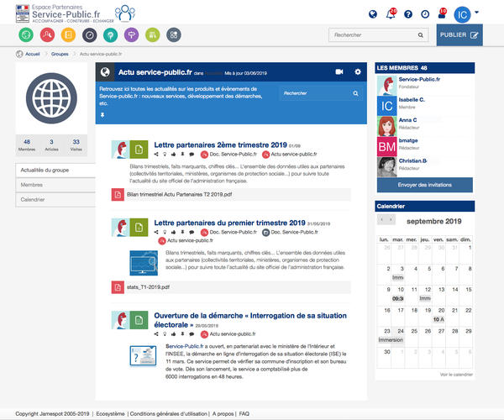Click the Publier button
Viewport: 504px width, 420px height.
pyautogui.click(x=460, y=35)
